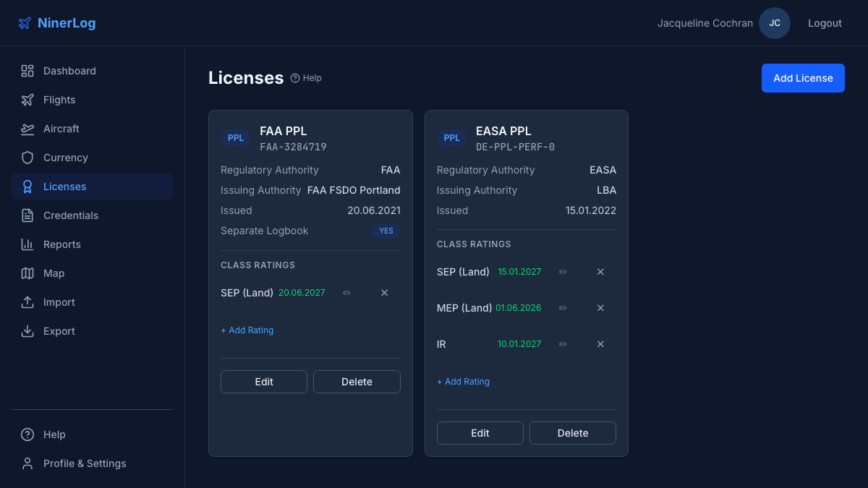Click the Licenses ribbon badge icon

tap(27, 187)
